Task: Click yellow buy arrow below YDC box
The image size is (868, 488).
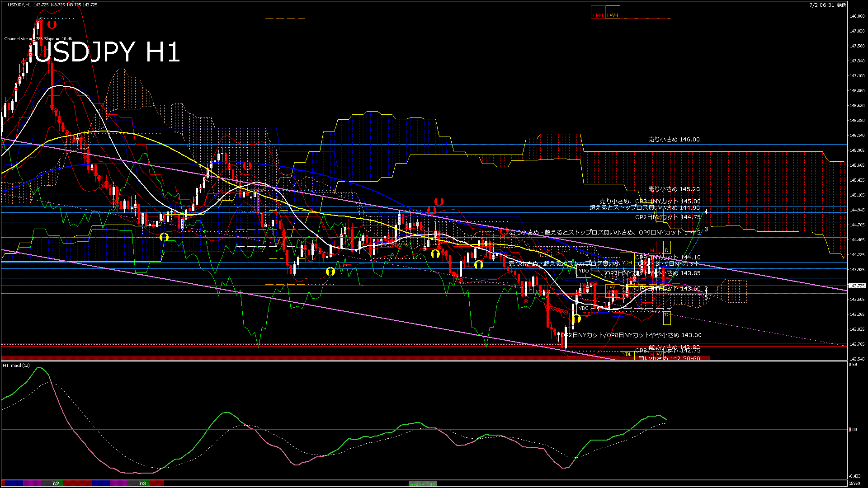Action: click(x=576, y=319)
